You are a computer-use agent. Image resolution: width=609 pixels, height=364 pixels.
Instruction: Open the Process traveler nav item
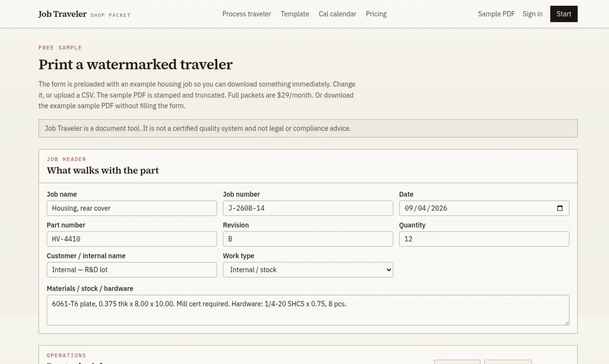(246, 14)
